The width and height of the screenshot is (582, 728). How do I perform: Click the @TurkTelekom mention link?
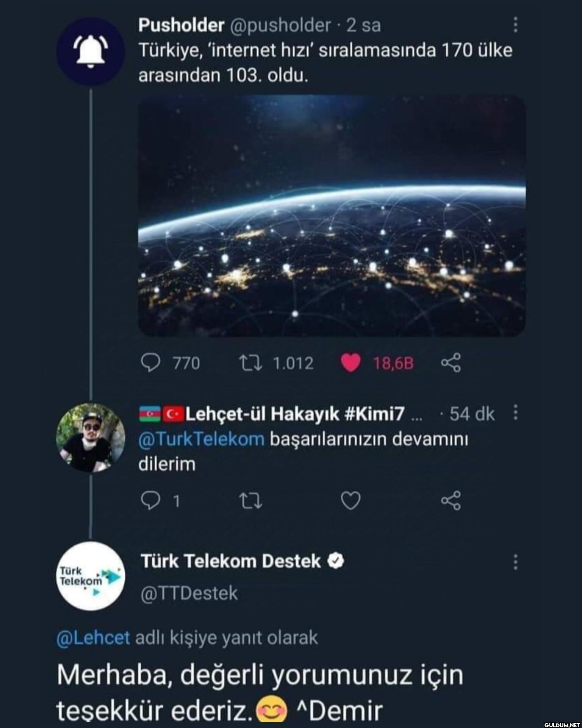[201, 439]
